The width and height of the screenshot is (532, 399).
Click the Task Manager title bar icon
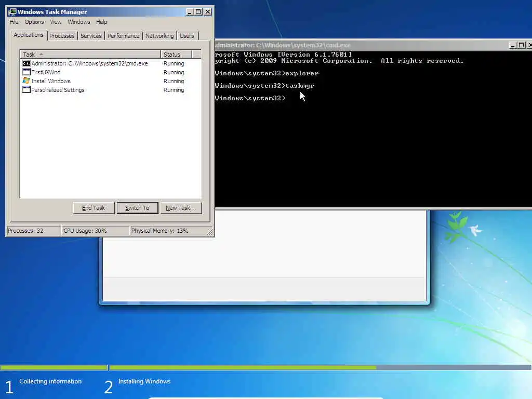click(12, 12)
